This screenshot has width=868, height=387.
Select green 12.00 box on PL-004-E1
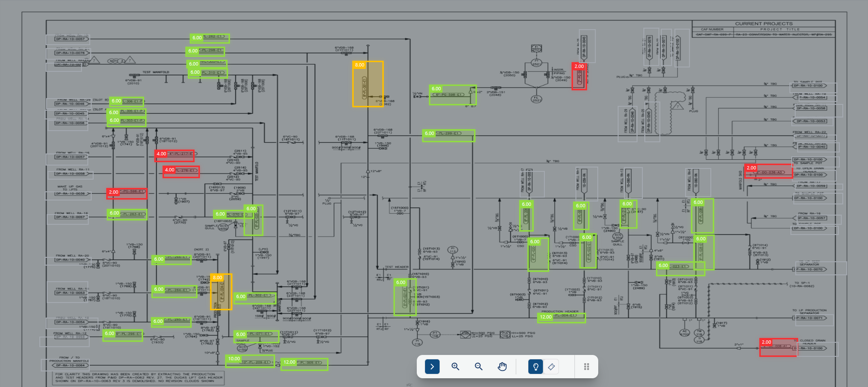click(x=561, y=318)
